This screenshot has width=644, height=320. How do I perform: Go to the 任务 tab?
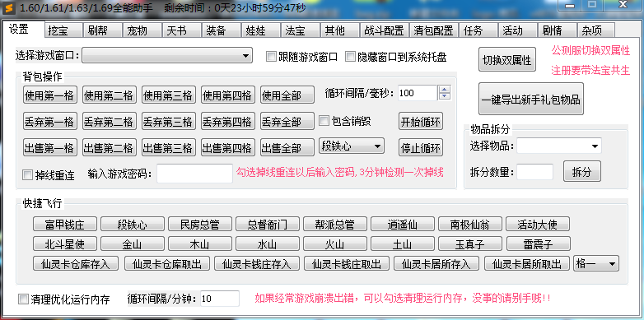pos(478,30)
